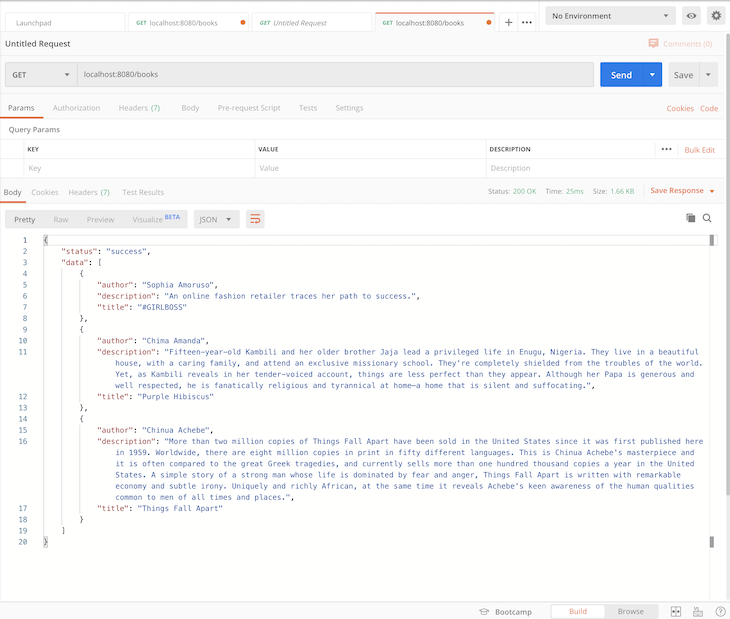Open manage environments gear icon
Image resolution: width=730 pixels, height=619 pixels.
pyautogui.click(x=716, y=16)
